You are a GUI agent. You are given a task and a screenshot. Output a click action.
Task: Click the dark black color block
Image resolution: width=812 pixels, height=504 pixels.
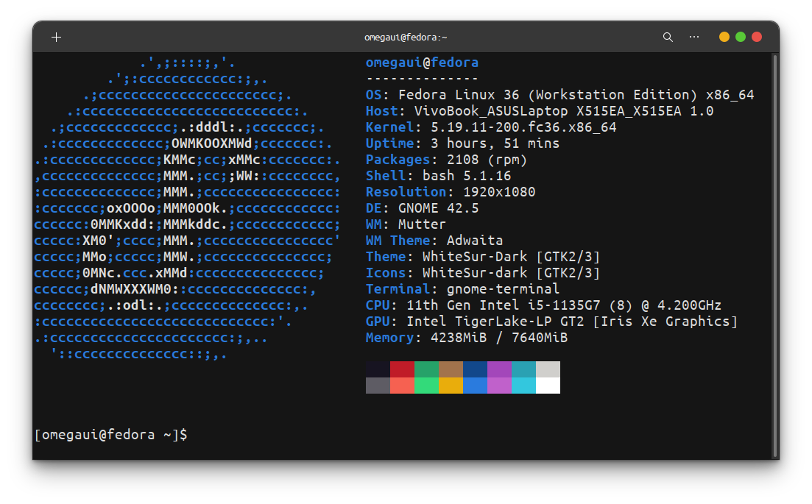[378, 369]
